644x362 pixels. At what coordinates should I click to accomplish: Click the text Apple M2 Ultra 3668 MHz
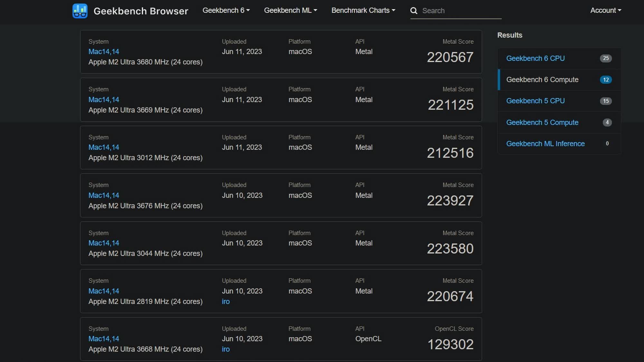(128, 349)
